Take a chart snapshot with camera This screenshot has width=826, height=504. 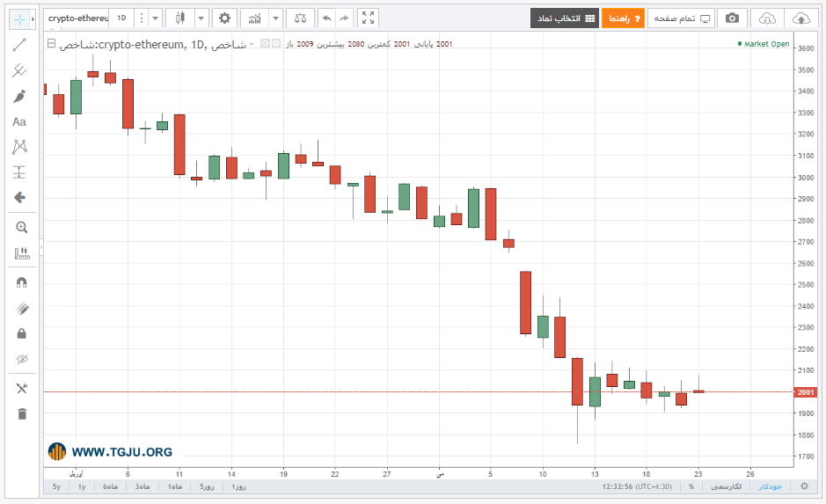(x=732, y=18)
